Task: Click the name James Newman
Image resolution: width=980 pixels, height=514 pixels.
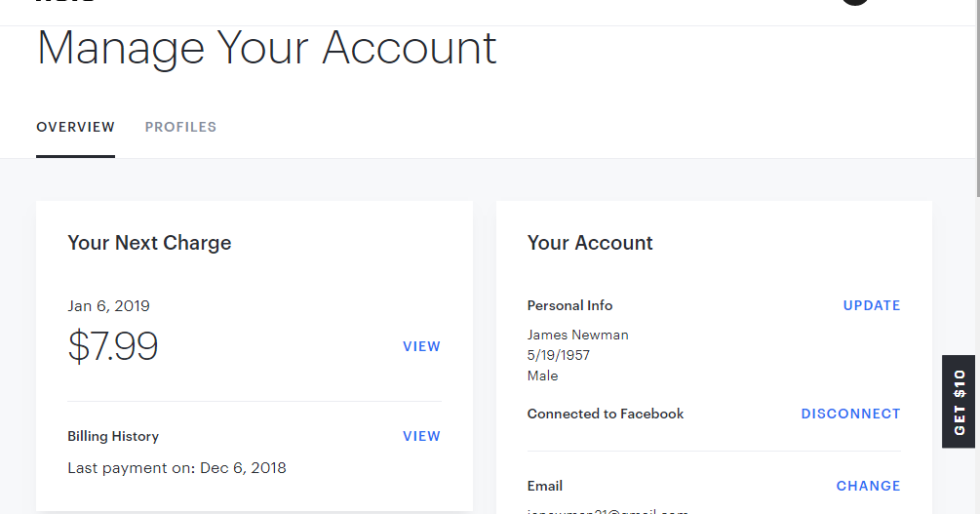Action: coord(577,335)
